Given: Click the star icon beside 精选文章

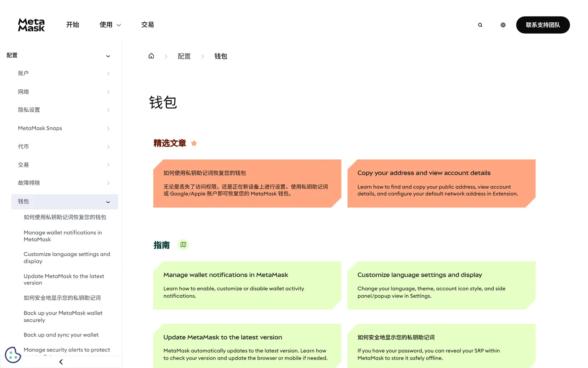Looking at the screenshot, I should point(194,143).
